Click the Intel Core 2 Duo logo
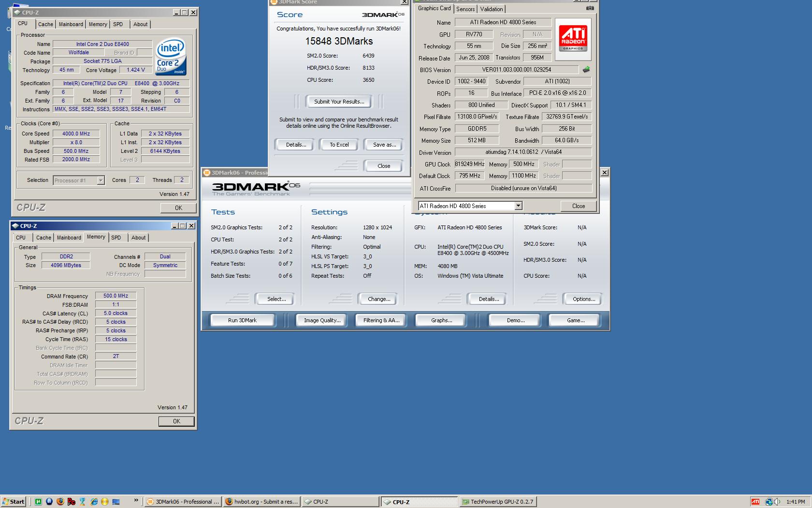The image size is (812, 508). coord(171,57)
